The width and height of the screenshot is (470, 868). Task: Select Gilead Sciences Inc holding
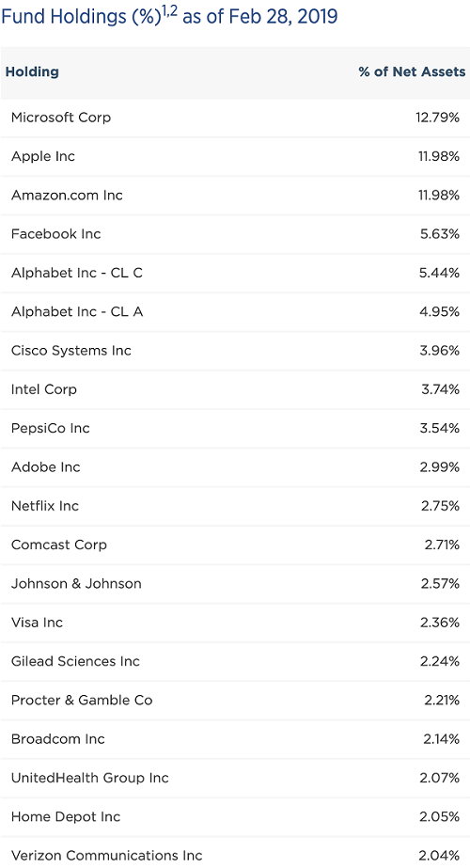click(x=75, y=661)
